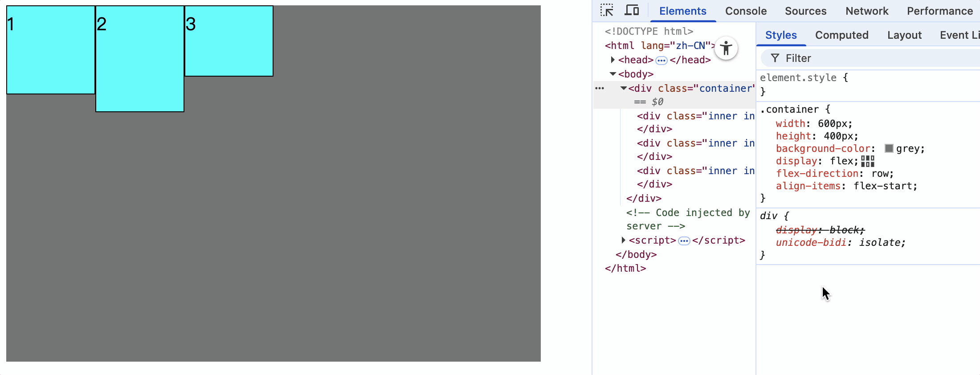Screen dimensions: 980x375
Task: Select the Code injected by server comment
Action: point(688,219)
